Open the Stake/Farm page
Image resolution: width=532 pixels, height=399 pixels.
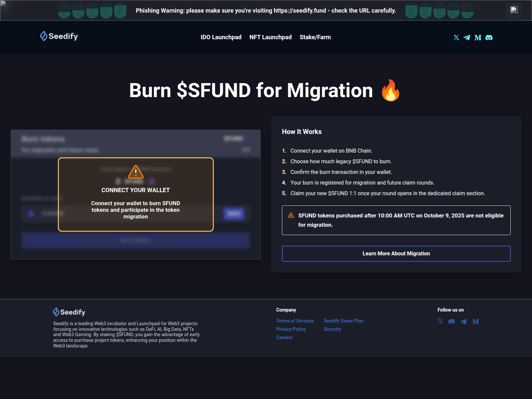[315, 37]
